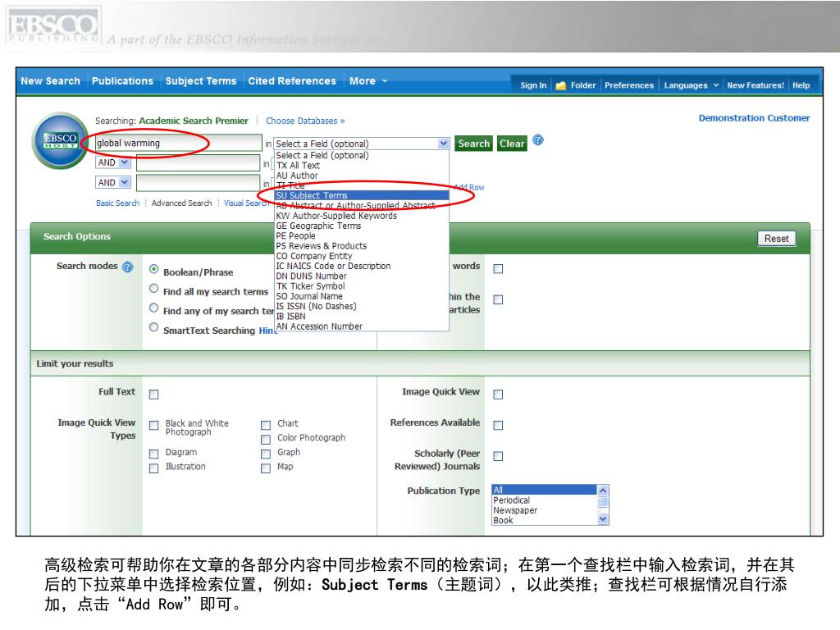The height and width of the screenshot is (630, 840).
Task: Check the Graph image type
Action: 266,454
